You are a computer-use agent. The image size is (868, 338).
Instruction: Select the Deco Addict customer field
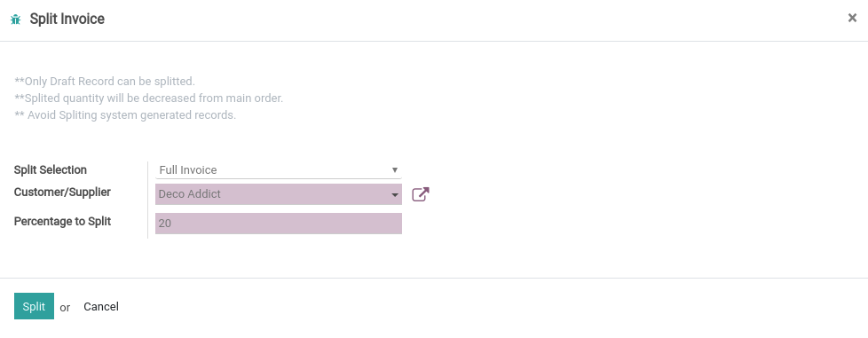tap(279, 194)
